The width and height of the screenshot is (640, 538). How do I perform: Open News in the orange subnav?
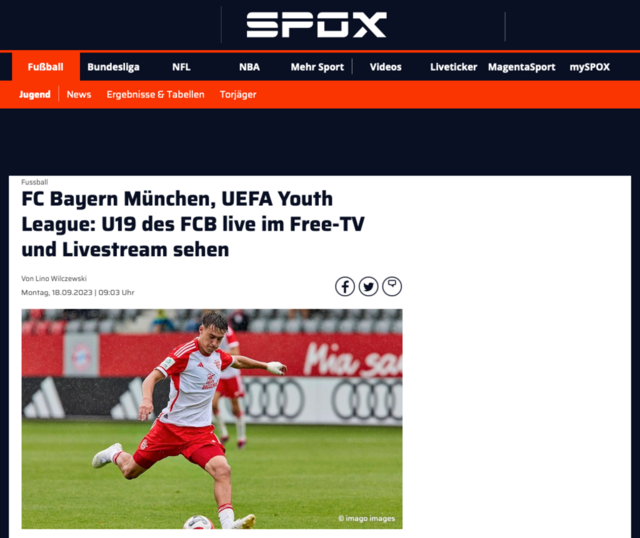79,94
